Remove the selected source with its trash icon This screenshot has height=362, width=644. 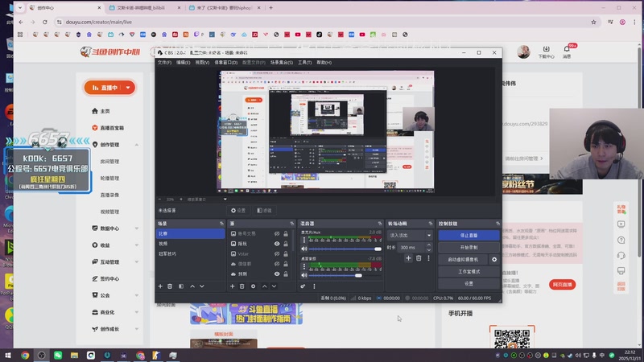pyautogui.click(x=242, y=286)
